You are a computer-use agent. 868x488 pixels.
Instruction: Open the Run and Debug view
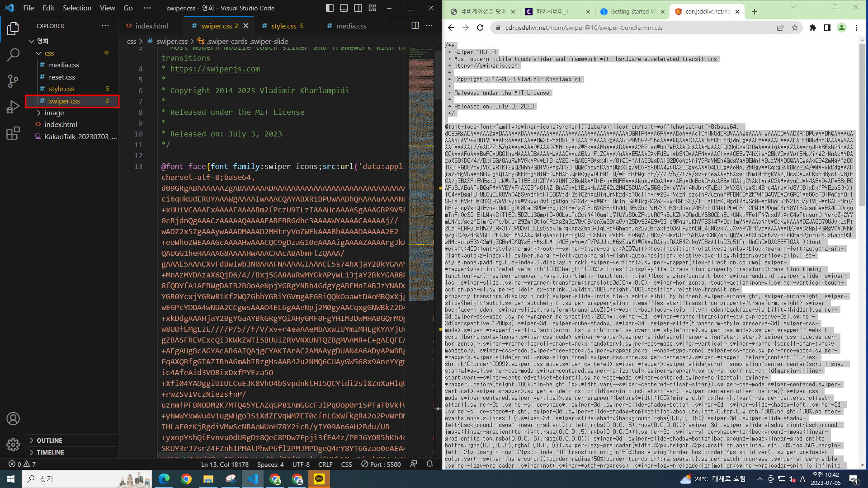point(13,107)
